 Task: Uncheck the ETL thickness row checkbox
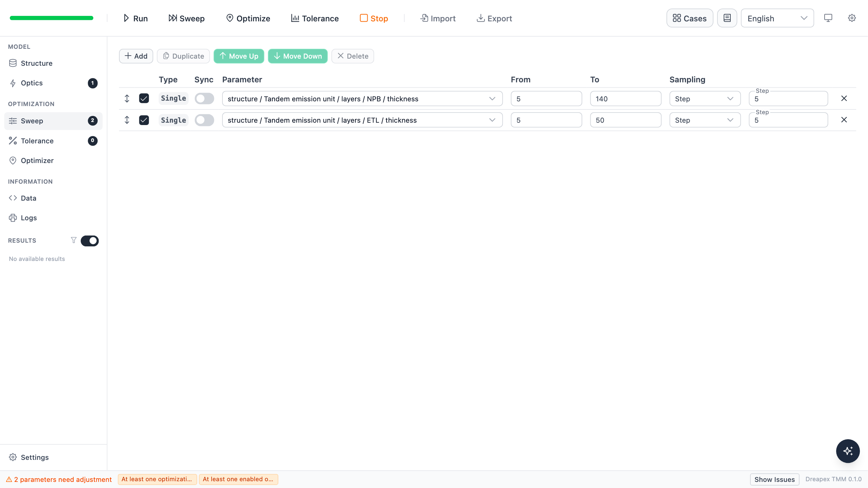[144, 120]
